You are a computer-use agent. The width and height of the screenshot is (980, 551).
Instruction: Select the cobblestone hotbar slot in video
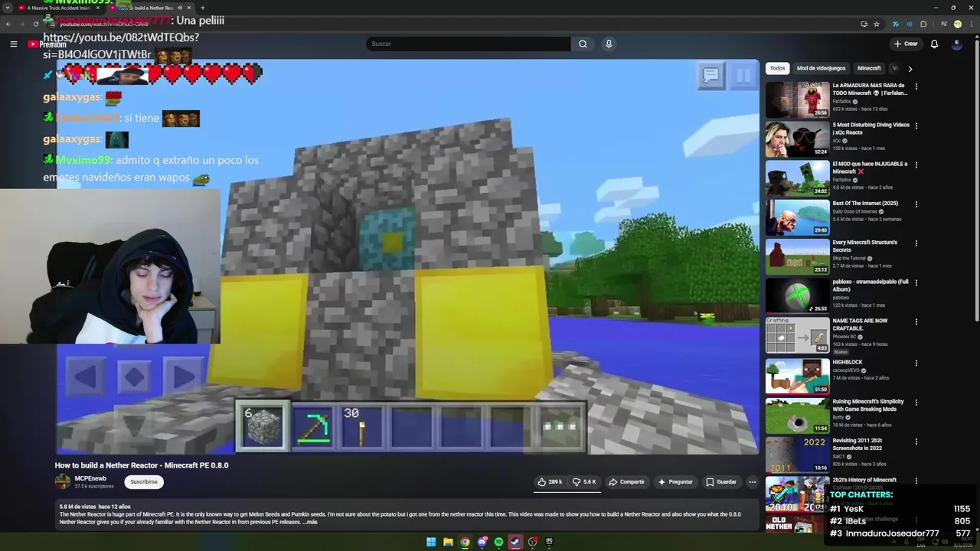[x=263, y=425]
